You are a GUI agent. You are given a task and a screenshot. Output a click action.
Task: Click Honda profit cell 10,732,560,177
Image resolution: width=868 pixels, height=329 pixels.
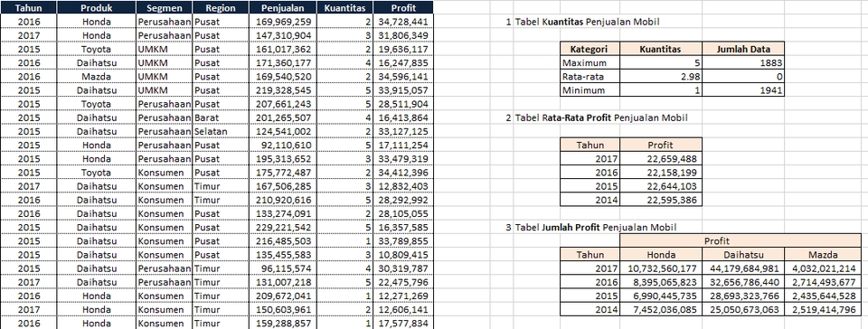661,268
